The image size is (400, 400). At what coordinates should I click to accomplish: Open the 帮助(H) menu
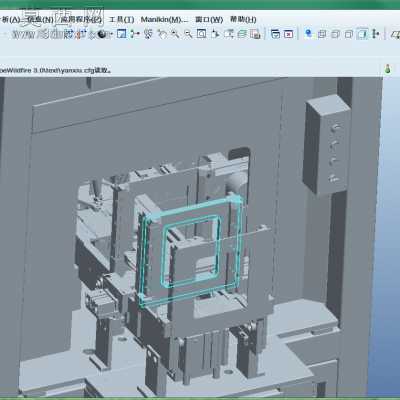click(243, 20)
